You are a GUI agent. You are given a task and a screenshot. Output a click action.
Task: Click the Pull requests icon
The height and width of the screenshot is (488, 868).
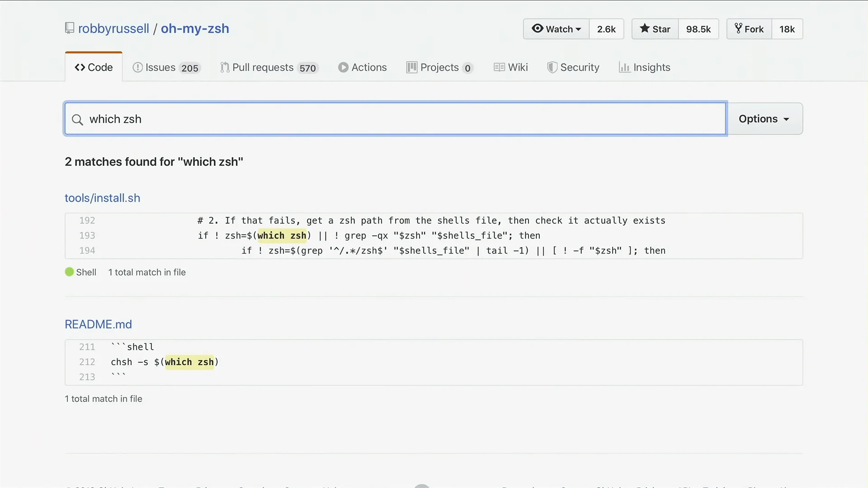click(225, 67)
